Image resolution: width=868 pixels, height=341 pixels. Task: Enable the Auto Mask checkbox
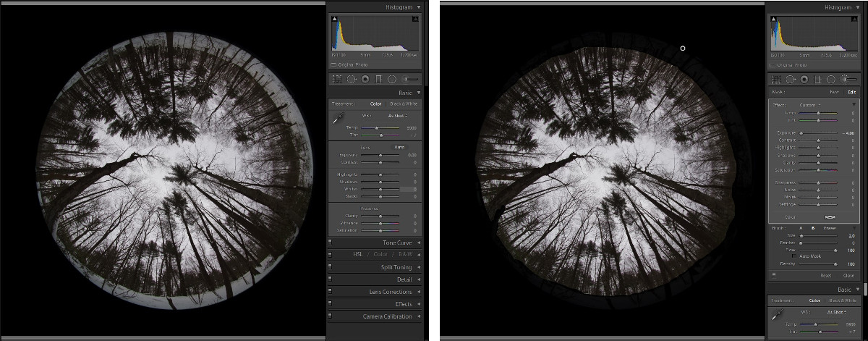(795, 256)
